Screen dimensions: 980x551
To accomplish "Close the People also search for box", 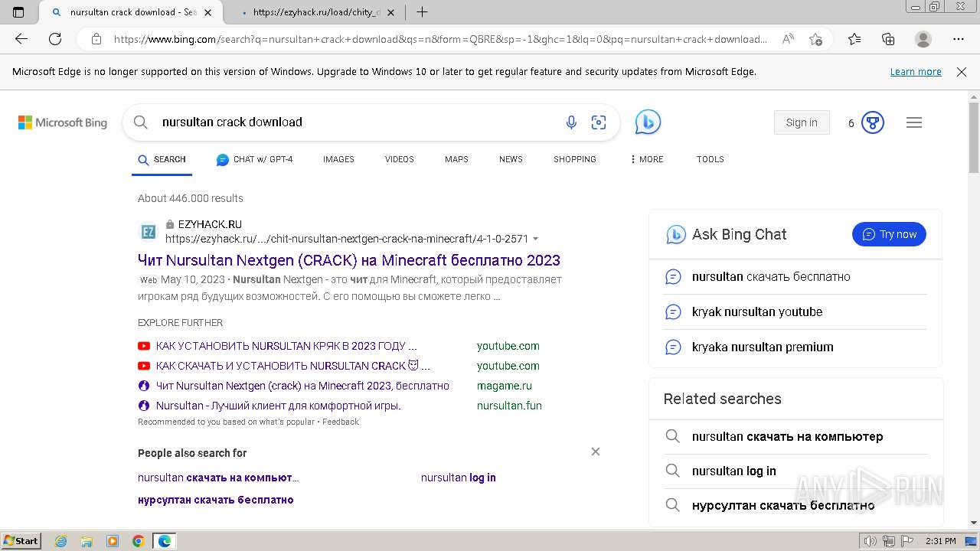I will [x=595, y=452].
